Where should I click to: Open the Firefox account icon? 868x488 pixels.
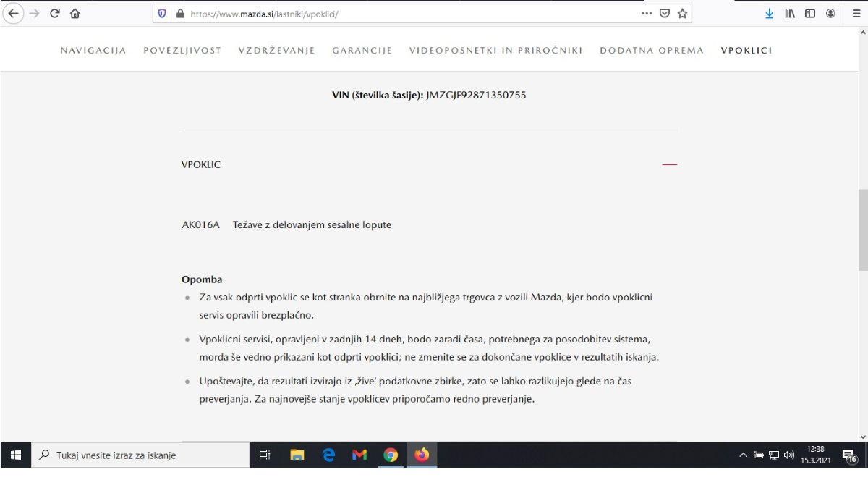(830, 13)
